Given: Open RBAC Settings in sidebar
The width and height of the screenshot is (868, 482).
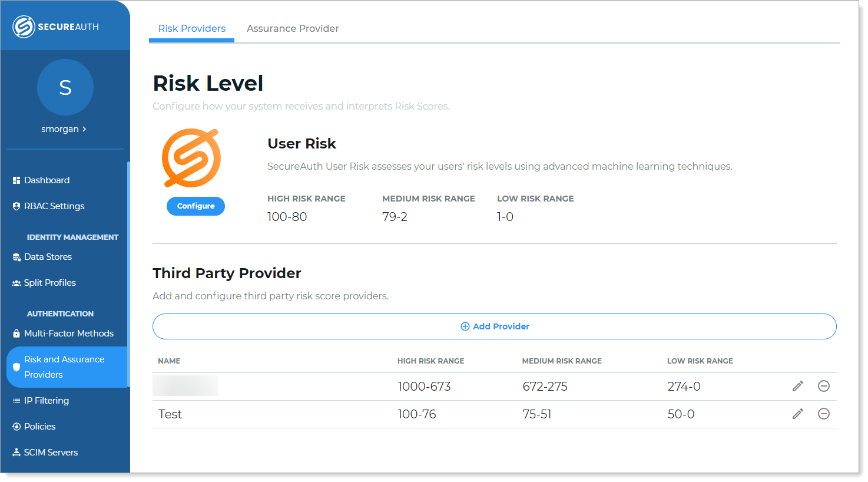Looking at the screenshot, I should (54, 206).
